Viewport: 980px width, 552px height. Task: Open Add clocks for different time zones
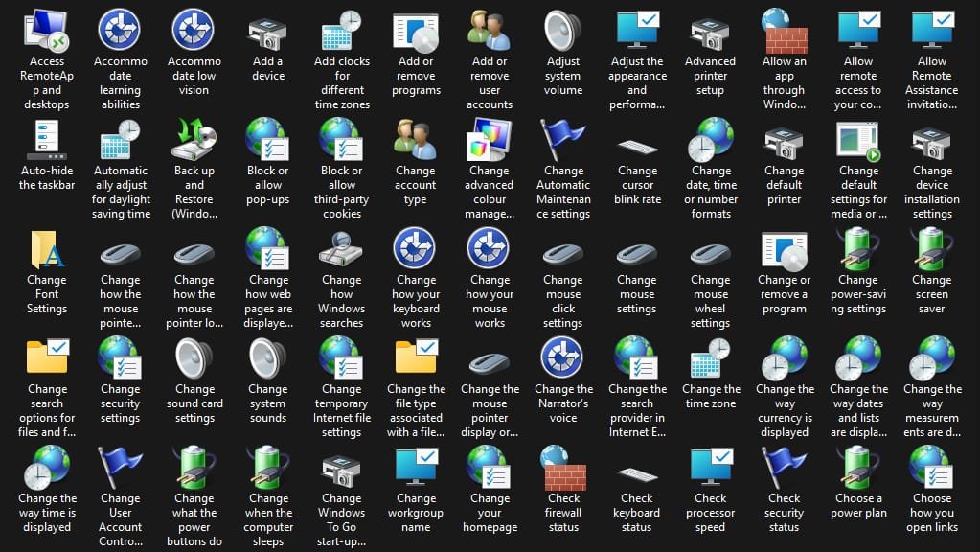click(x=341, y=30)
